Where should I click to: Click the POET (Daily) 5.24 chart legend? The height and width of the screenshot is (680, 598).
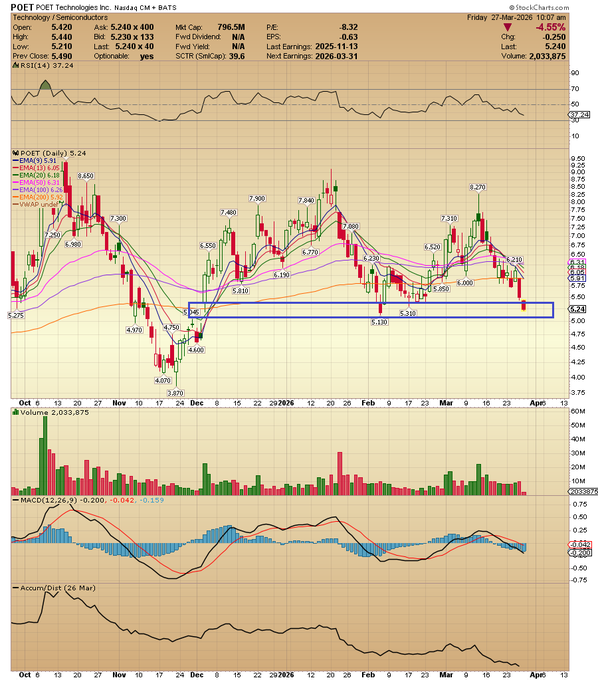coord(49,153)
